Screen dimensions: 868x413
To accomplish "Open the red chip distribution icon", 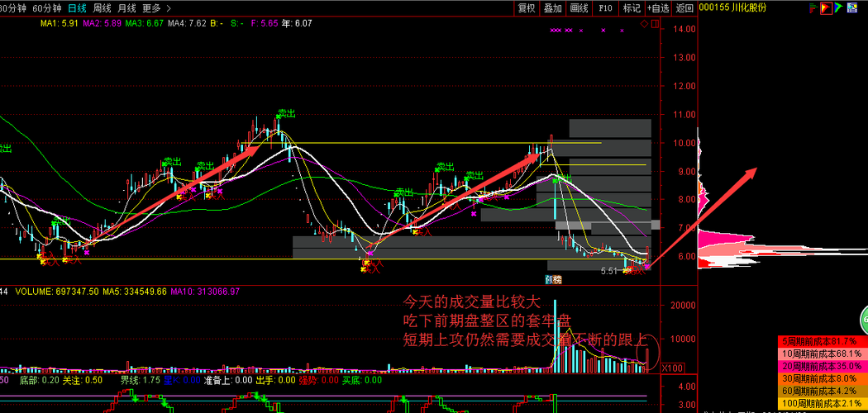I will point(827,7).
